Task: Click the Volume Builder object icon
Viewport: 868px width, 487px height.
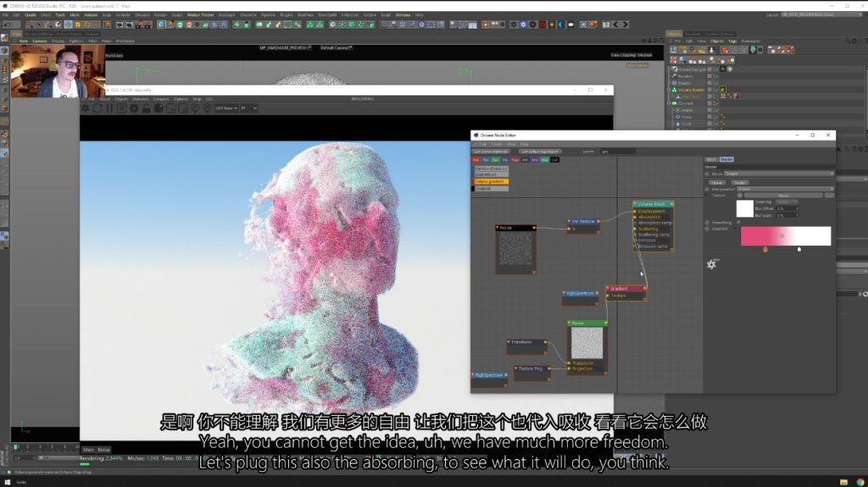Action: [x=674, y=89]
